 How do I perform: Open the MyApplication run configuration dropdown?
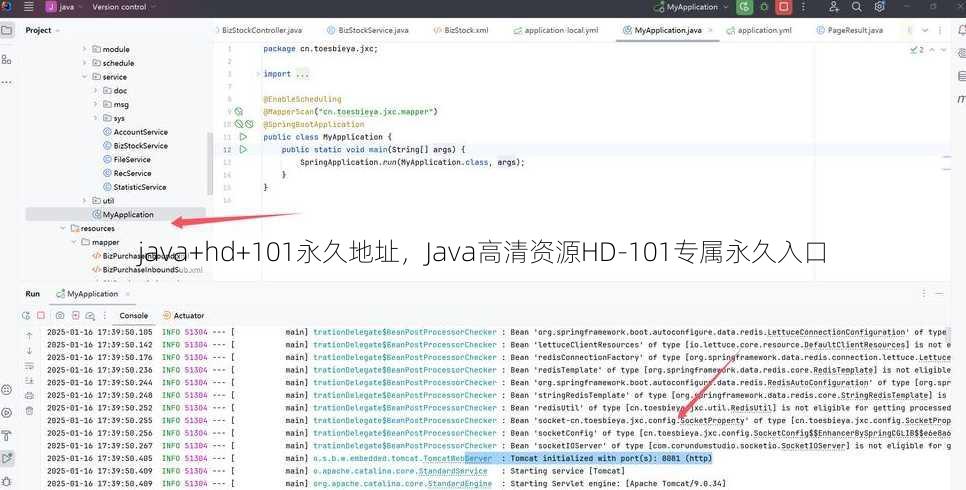click(x=691, y=7)
